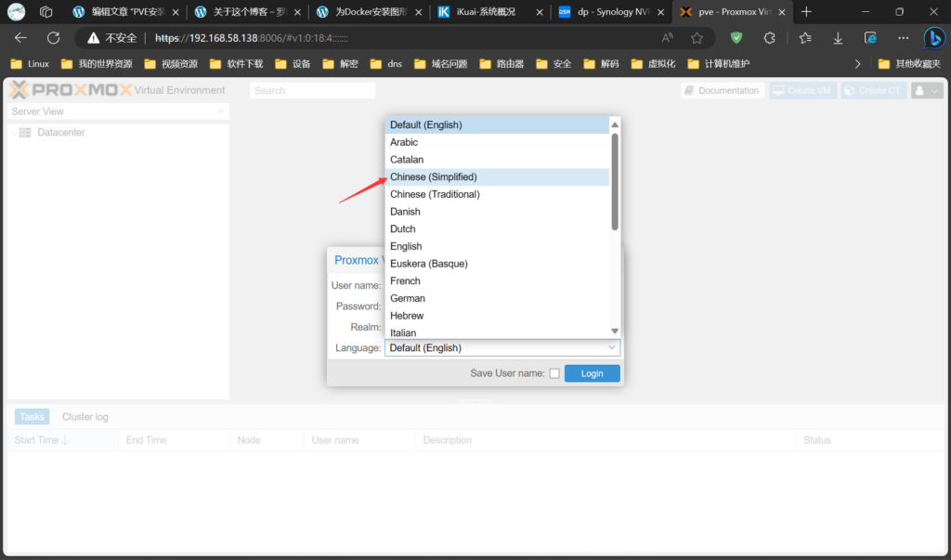This screenshot has width=951, height=560.
Task: Click the browser refresh icon
Action: (x=53, y=38)
